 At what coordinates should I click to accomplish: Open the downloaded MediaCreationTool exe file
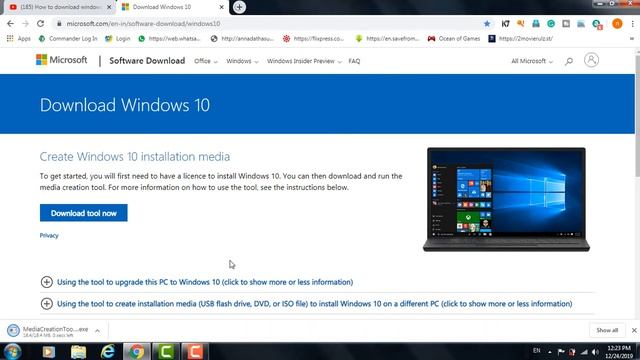[x=48, y=331]
